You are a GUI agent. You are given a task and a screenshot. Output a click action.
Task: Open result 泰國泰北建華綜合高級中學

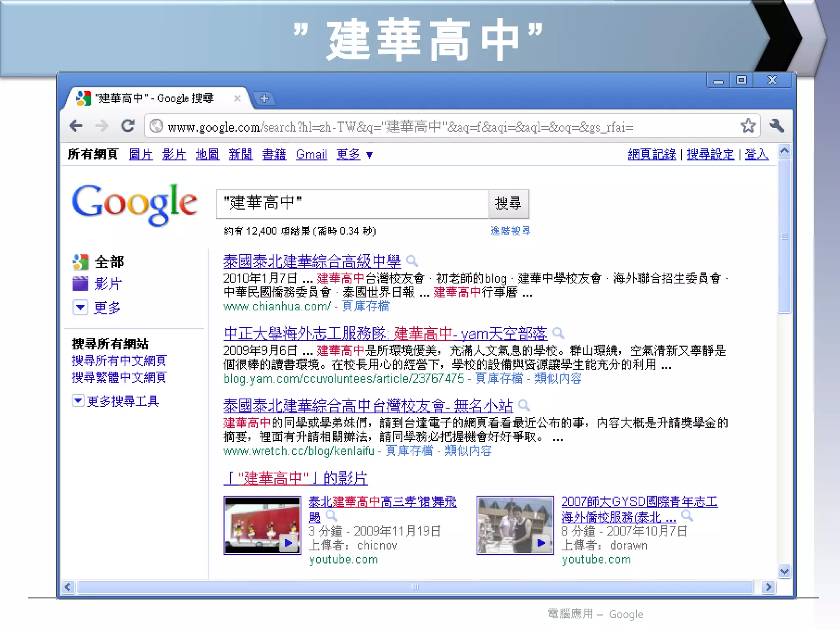[312, 261]
